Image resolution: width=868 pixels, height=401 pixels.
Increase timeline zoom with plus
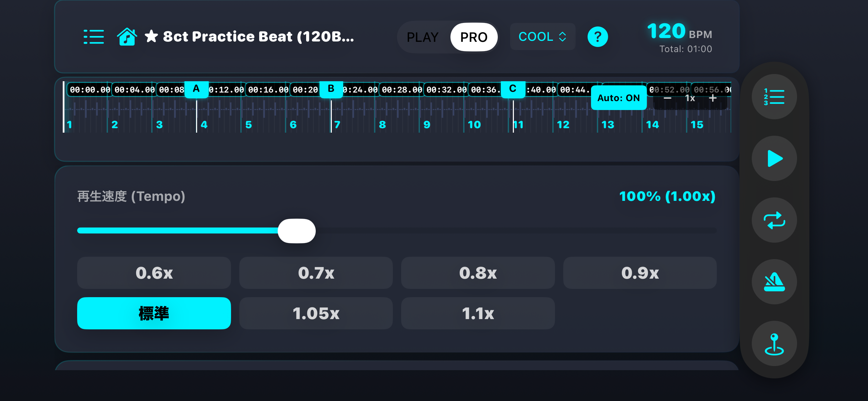[713, 98]
